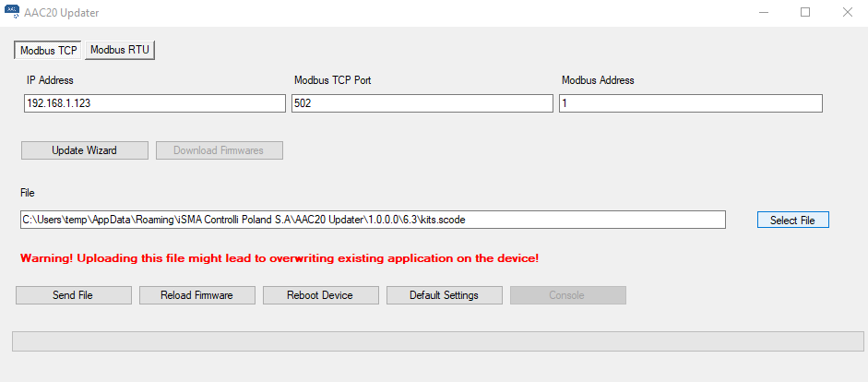This screenshot has width=868, height=382.
Task: Click the Modbus TCP Port field
Action: 422,103
